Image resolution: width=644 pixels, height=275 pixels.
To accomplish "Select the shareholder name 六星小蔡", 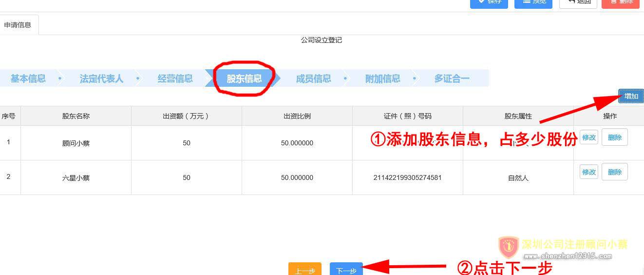I will coord(76,178).
